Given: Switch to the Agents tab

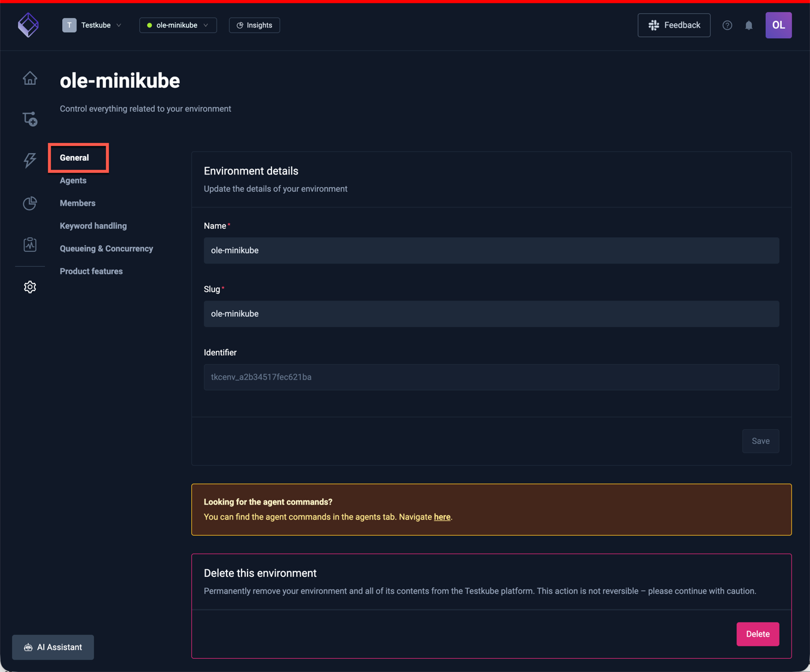Looking at the screenshot, I should [72, 180].
